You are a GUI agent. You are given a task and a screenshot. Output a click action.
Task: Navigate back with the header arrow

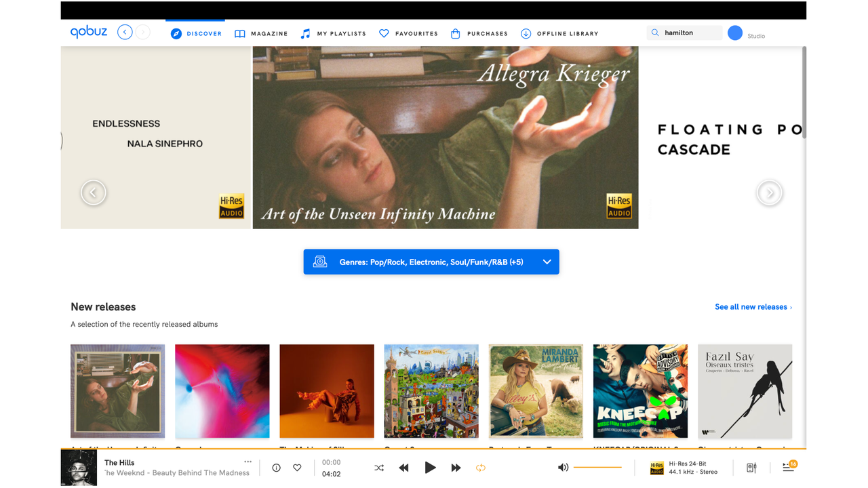(x=125, y=33)
